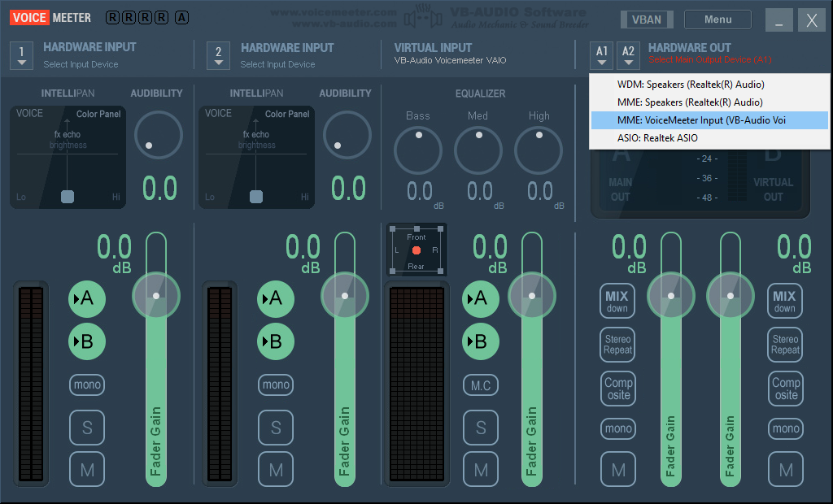The height and width of the screenshot is (504, 833).
Task: Toggle mono on hardware input 1
Action: [x=87, y=385]
